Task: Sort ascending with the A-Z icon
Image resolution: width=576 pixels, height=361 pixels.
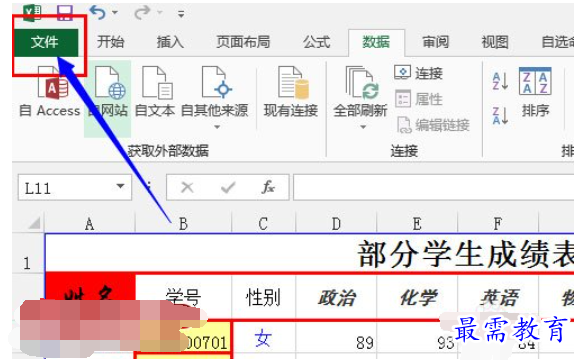Action: tap(500, 81)
